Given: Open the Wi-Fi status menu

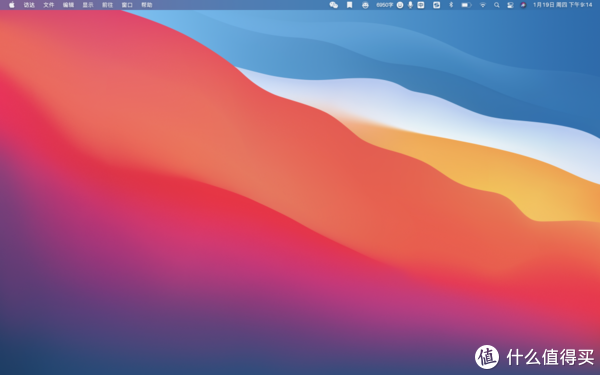Looking at the screenshot, I should 483,5.
